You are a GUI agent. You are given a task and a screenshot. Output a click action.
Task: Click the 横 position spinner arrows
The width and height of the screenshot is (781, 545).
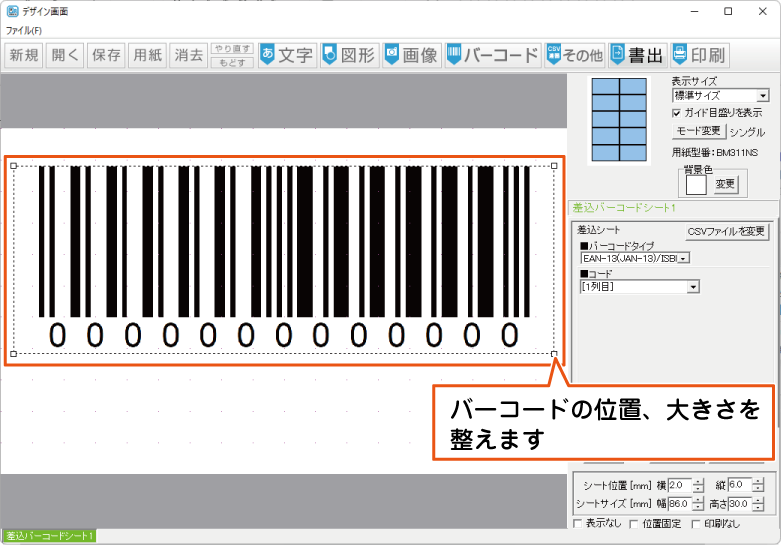click(698, 485)
